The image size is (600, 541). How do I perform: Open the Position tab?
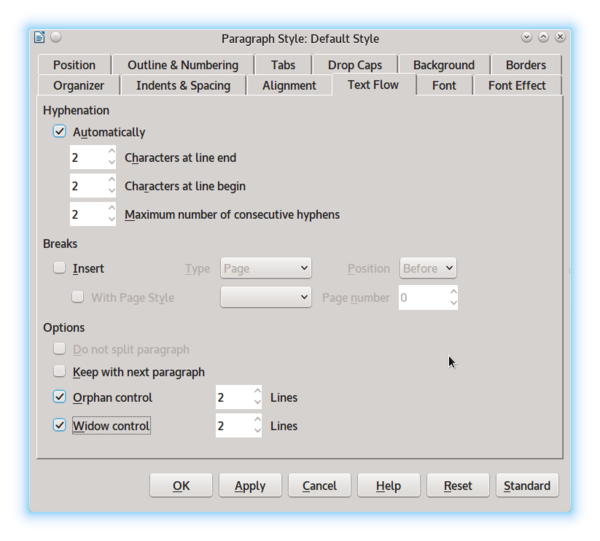tap(74, 65)
